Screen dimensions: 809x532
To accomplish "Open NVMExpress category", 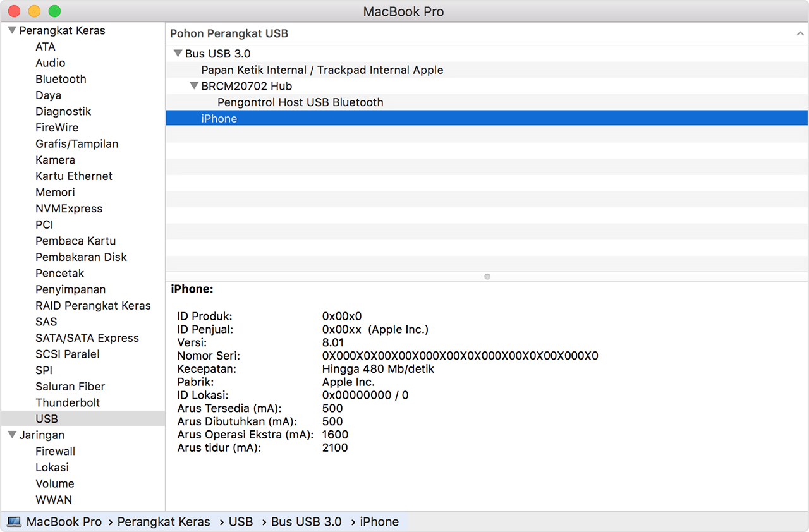I will pyautogui.click(x=69, y=209).
